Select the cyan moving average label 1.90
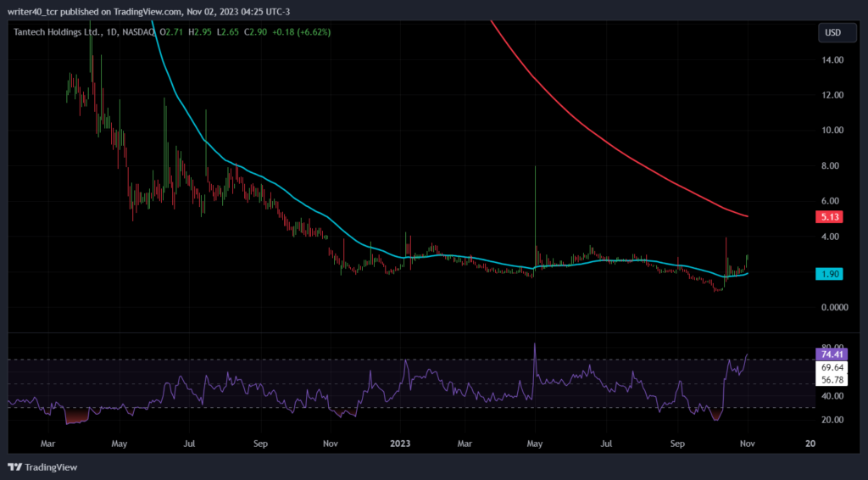The height and width of the screenshot is (480, 868). [x=829, y=274]
